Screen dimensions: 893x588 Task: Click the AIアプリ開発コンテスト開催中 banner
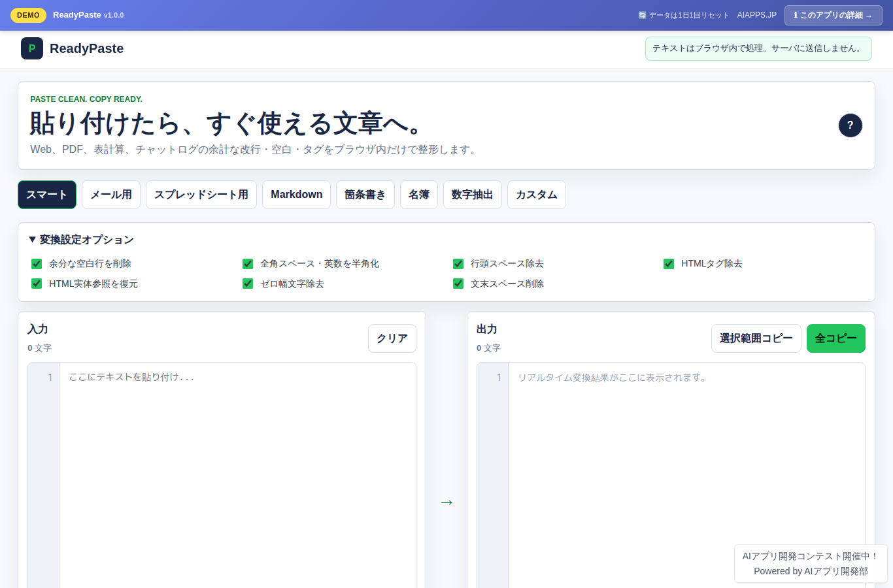pos(811,564)
